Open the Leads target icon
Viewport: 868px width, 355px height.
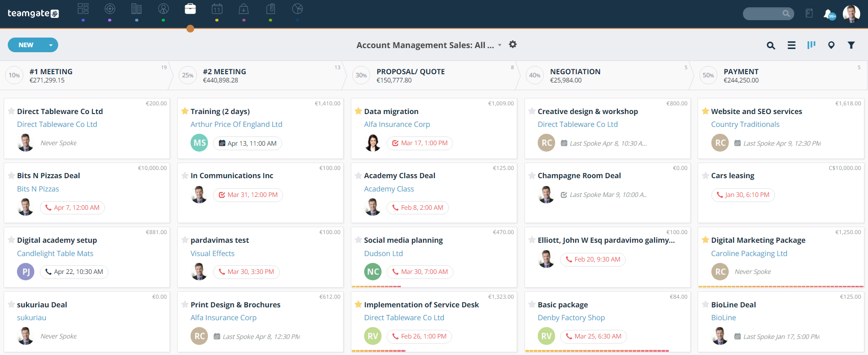click(110, 9)
